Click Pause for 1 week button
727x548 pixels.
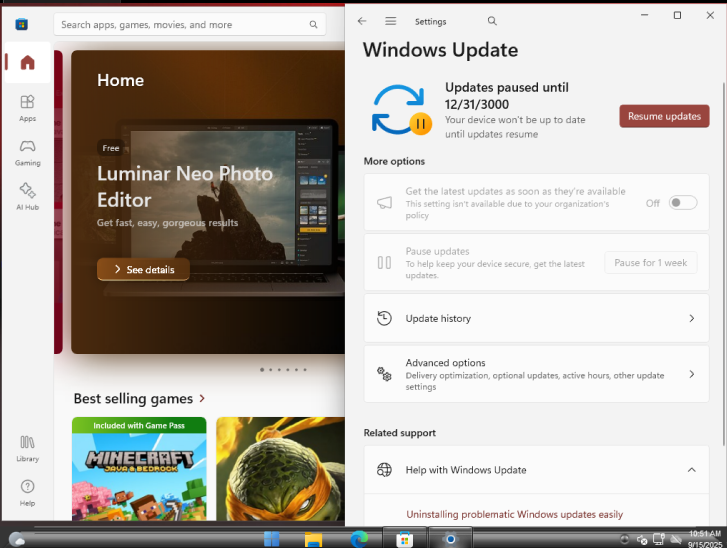pyautogui.click(x=650, y=262)
